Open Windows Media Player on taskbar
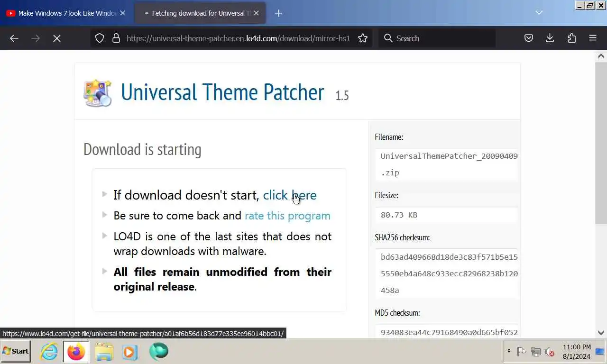Viewport: 607px width, 364px height. point(130,352)
